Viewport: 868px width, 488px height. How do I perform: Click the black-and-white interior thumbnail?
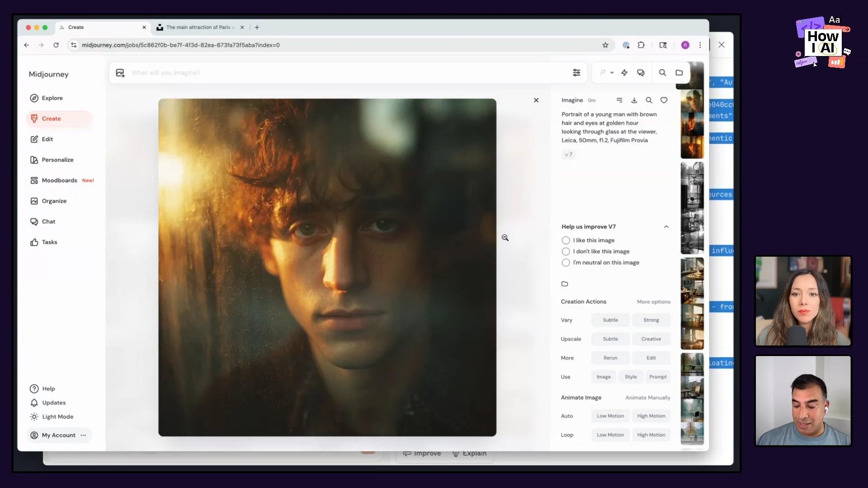point(692,208)
